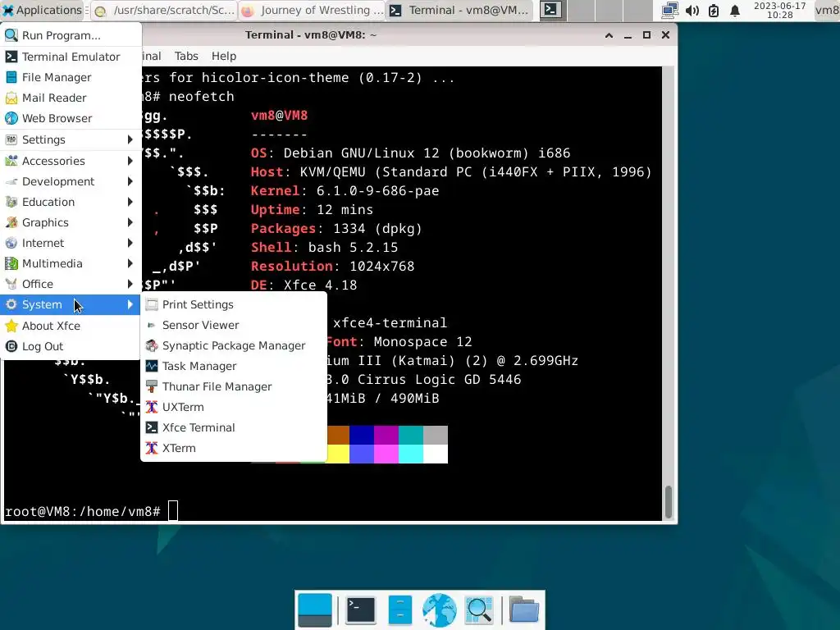Open the Help menu in terminal
840x630 pixels.
click(223, 56)
